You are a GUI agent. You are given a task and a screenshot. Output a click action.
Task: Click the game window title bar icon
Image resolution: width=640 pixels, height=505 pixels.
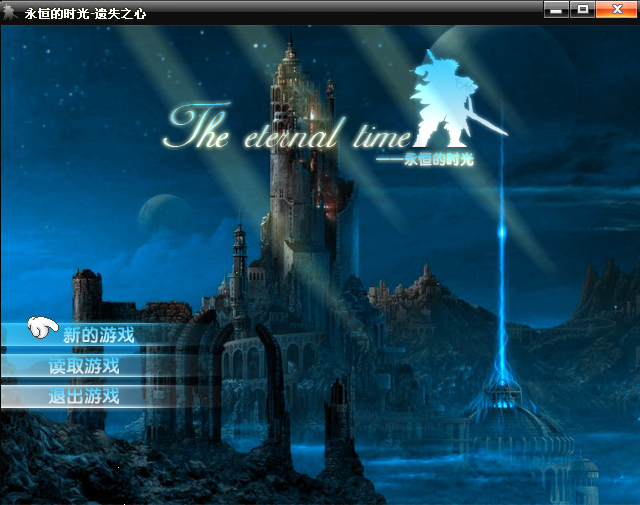(10, 13)
